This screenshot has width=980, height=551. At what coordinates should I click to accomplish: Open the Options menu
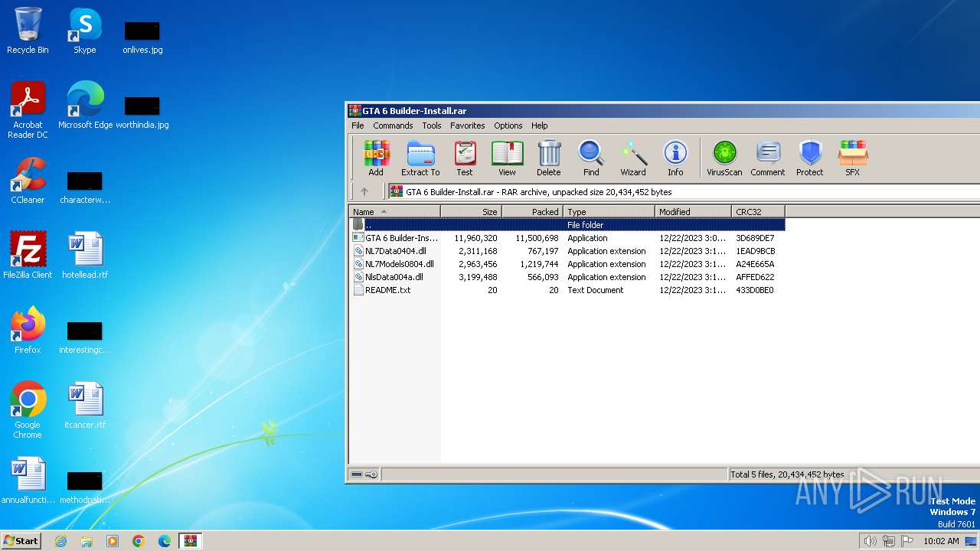[x=508, y=126]
